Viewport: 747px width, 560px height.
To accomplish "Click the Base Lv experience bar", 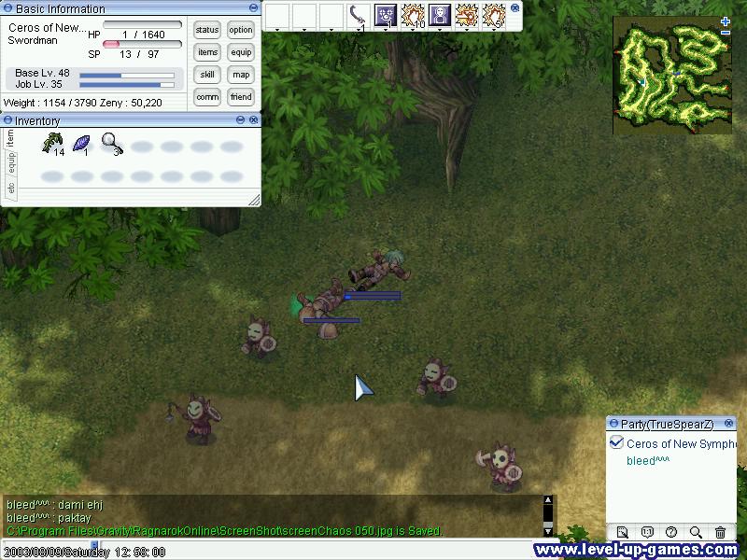I will [127, 76].
